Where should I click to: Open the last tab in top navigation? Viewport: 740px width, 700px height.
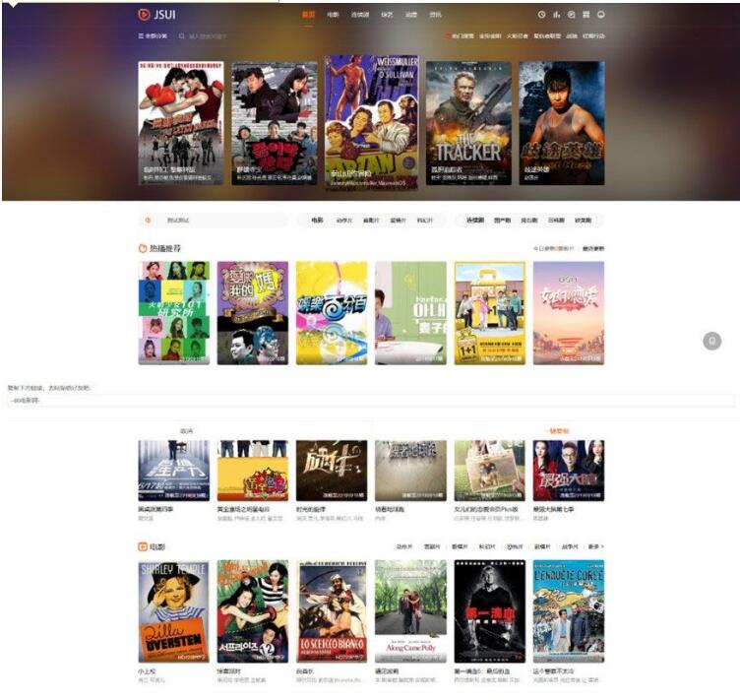[435, 15]
